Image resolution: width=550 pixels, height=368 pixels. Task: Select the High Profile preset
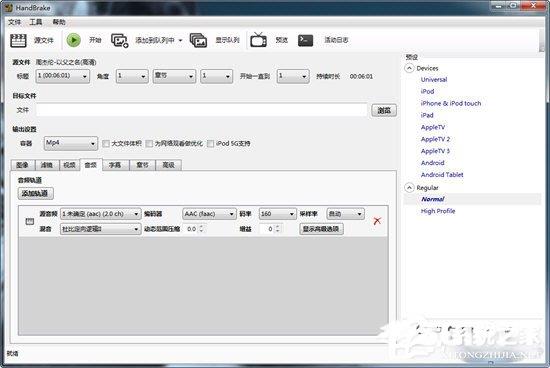[x=438, y=211]
